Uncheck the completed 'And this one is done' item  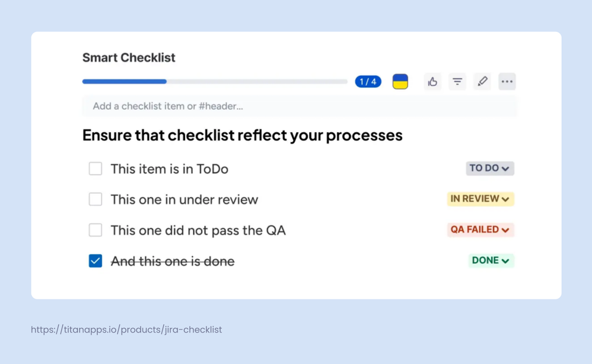click(x=96, y=261)
